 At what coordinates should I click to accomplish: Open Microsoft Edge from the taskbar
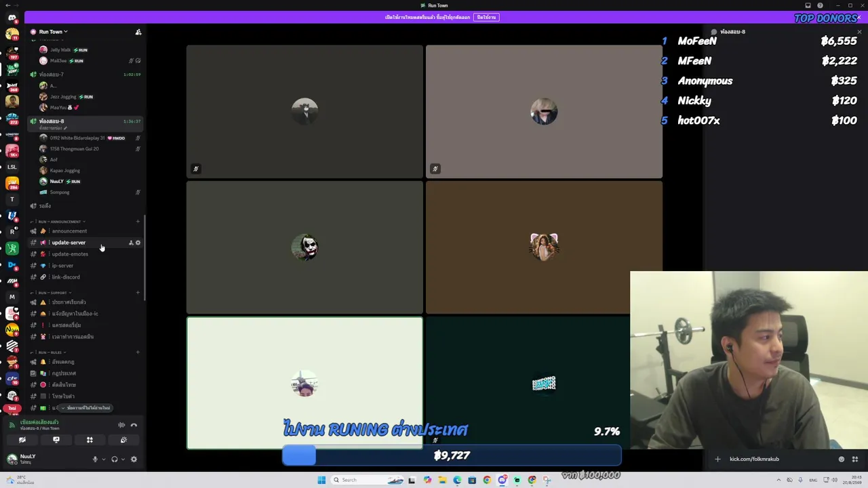(x=457, y=480)
